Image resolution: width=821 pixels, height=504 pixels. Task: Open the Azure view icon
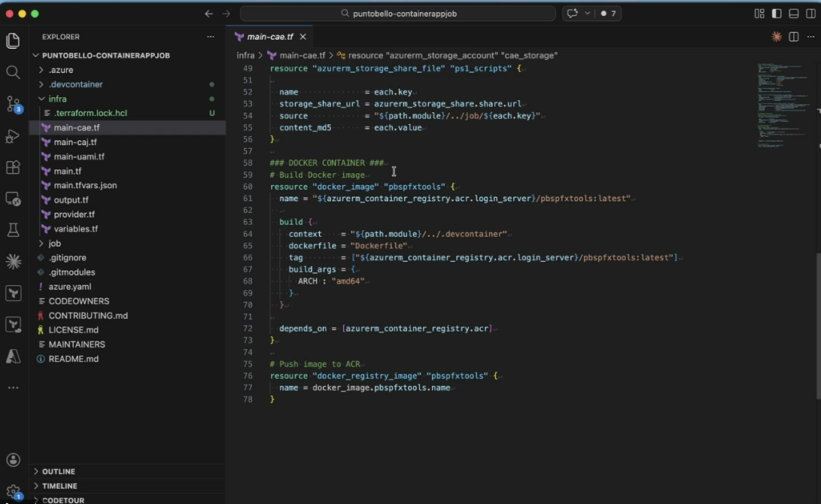coord(13,356)
